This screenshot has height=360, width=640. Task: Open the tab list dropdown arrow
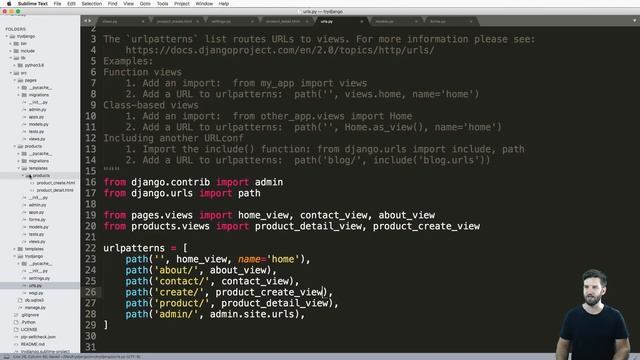pyautogui.click(x=635, y=21)
